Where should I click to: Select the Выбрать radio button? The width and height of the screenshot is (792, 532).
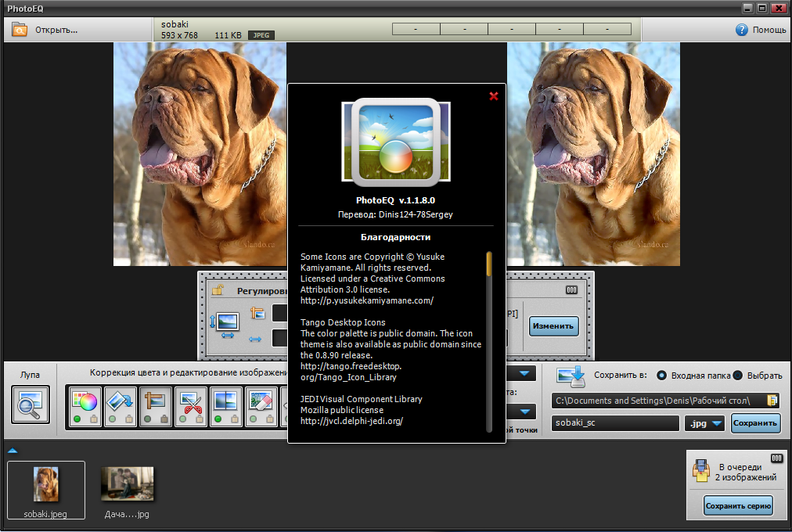click(737, 376)
